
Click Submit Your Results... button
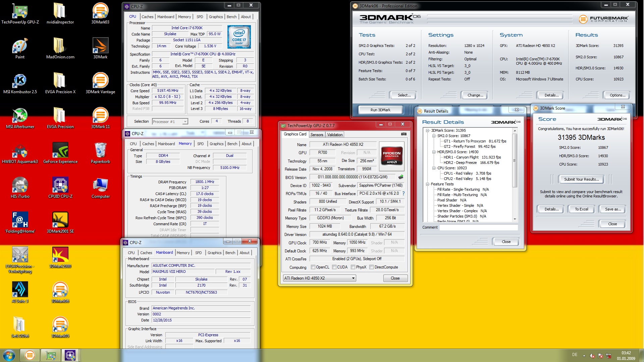click(x=581, y=179)
